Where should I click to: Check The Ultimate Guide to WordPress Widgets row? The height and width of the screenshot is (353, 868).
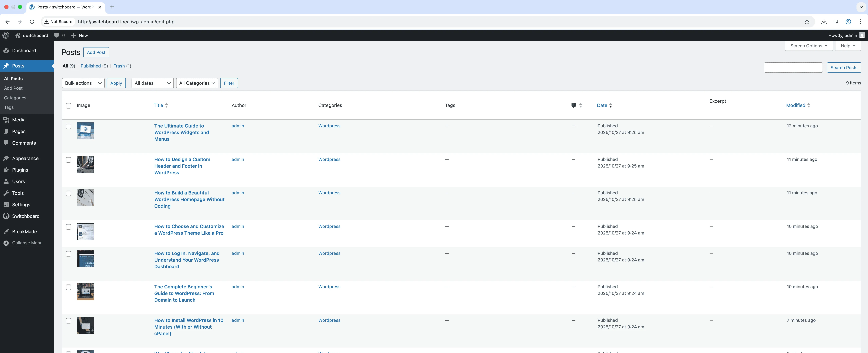coord(68,126)
